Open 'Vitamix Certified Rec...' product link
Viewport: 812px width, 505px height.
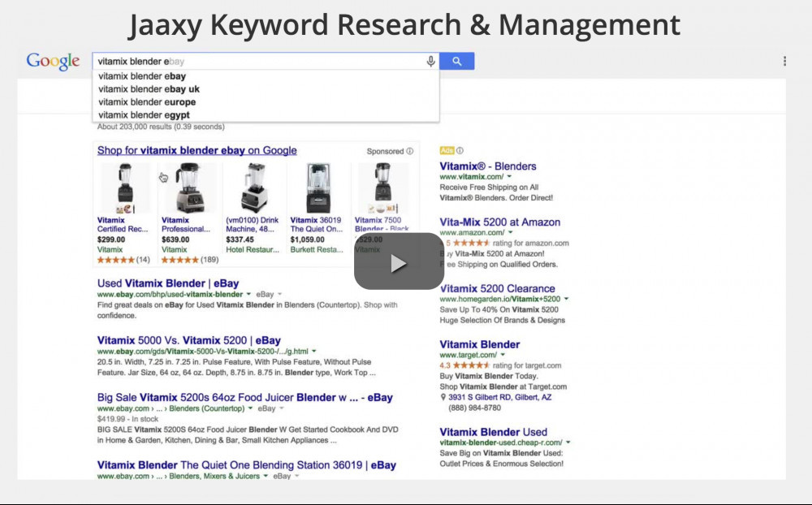click(x=123, y=225)
